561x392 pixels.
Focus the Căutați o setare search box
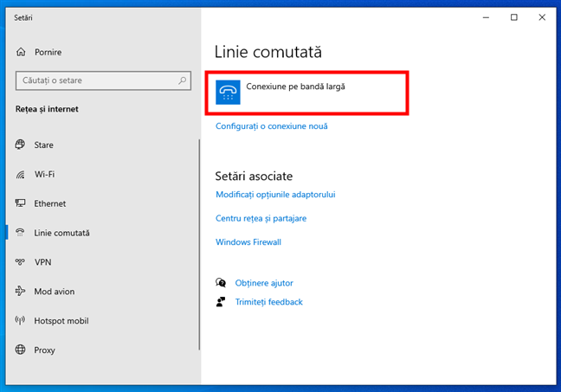(95, 80)
